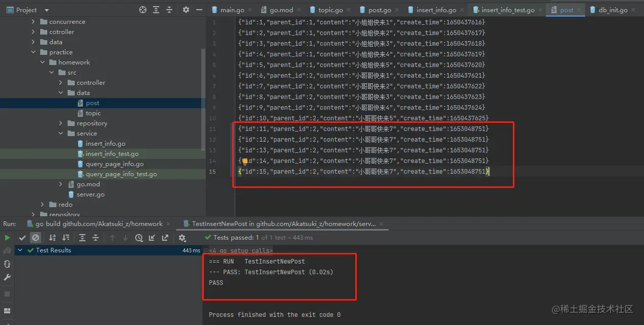Click the yellow lightbulb on line 14

click(x=244, y=161)
